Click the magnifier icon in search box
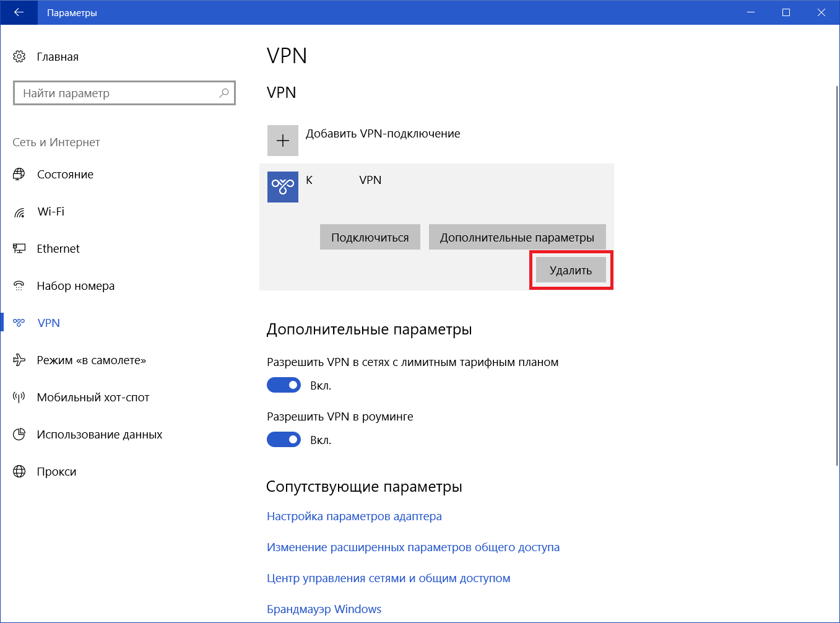 (x=224, y=93)
